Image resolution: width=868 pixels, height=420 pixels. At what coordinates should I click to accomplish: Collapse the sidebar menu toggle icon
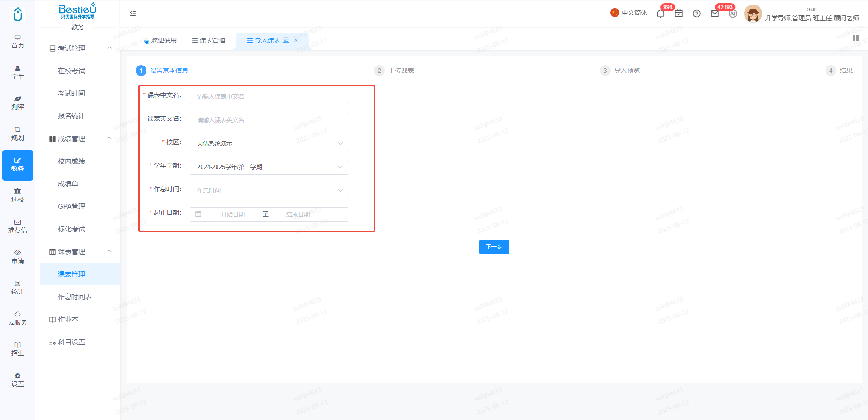tap(133, 14)
